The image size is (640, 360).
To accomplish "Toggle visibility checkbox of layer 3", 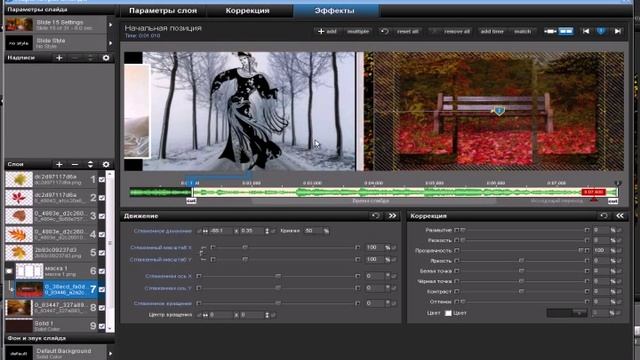I will [102, 216].
